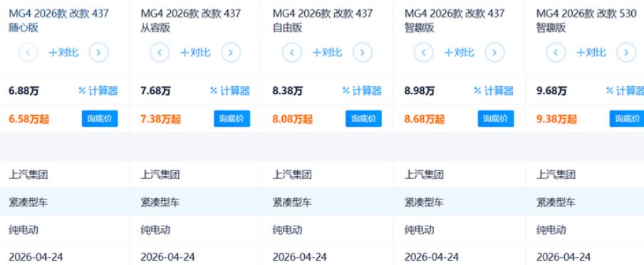Image resolution: width=644 pixels, height=265 pixels.
Task: Open 计算器 for the 6.88万 model
Action: coord(98,90)
